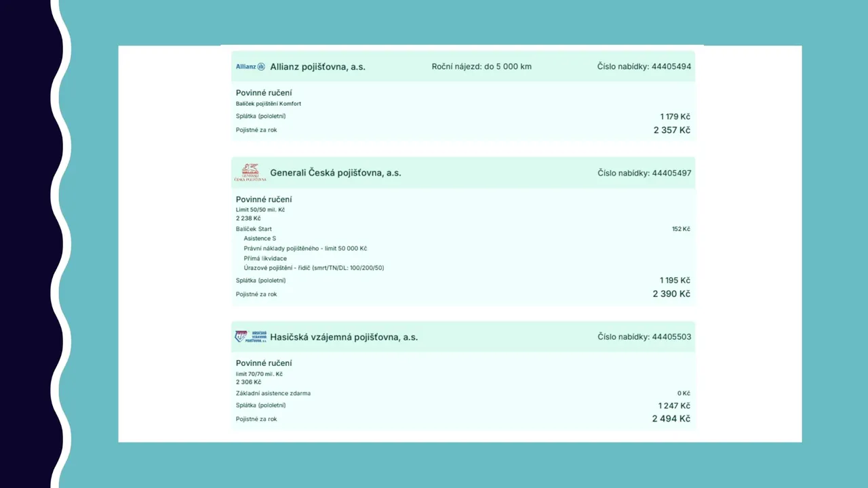Click "Splátka (pololetní)" label in Allianz card
Image resolution: width=868 pixels, height=488 pixels.
(260, 116)
